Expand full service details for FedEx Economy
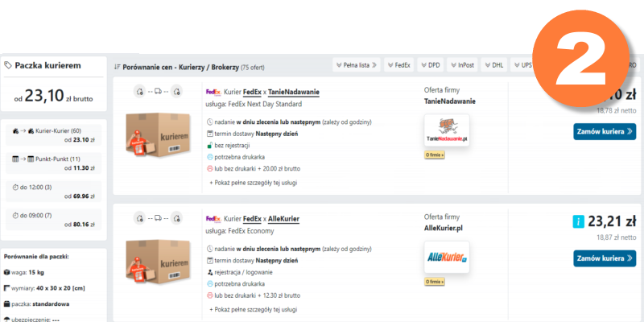644x322 pixels. tap(253, 309)
